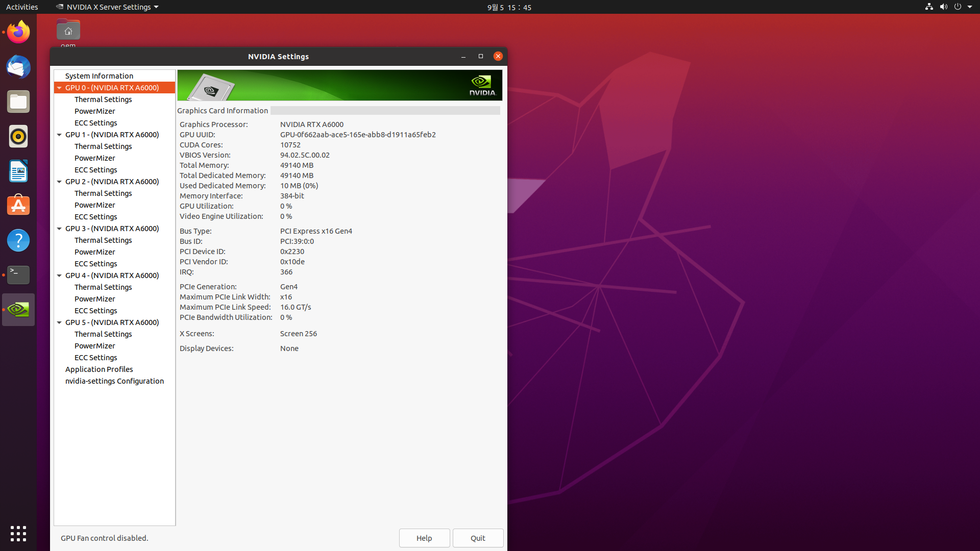Launch LibreOffice Writer from the dock
Viewport: 980px width, 551px height.
click(18, 171)
